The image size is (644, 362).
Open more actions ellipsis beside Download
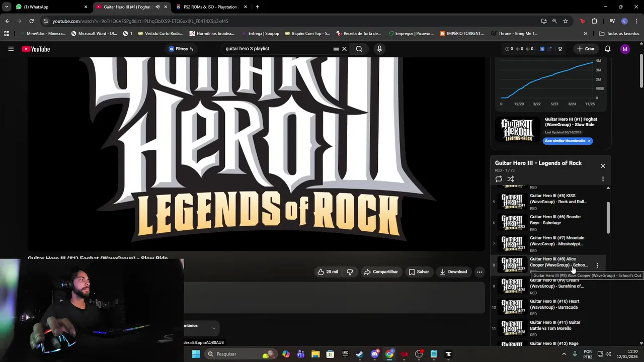click(479, 271)
